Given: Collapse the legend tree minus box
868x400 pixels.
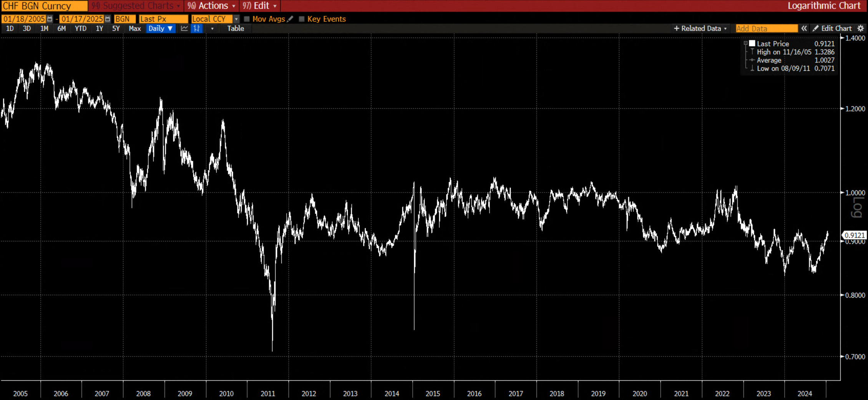Looking at the screenshot, I should (745, 43).
